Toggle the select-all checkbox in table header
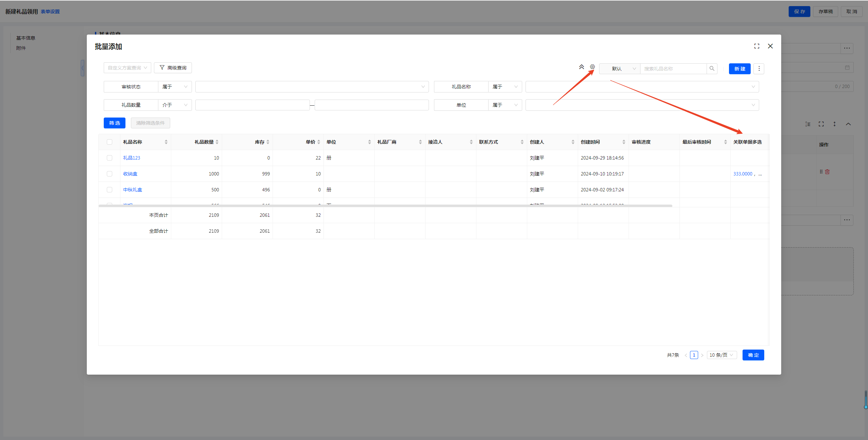This screenshot has height=440, width=868. [110, 142]
